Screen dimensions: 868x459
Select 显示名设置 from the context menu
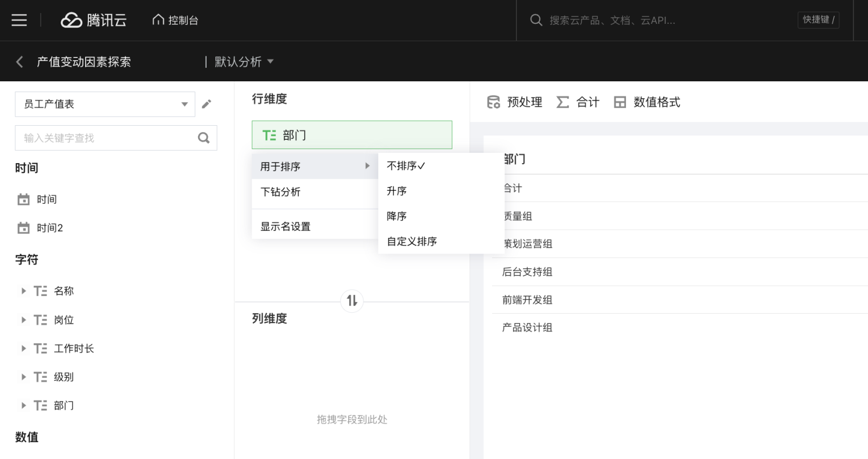[285, 227]
